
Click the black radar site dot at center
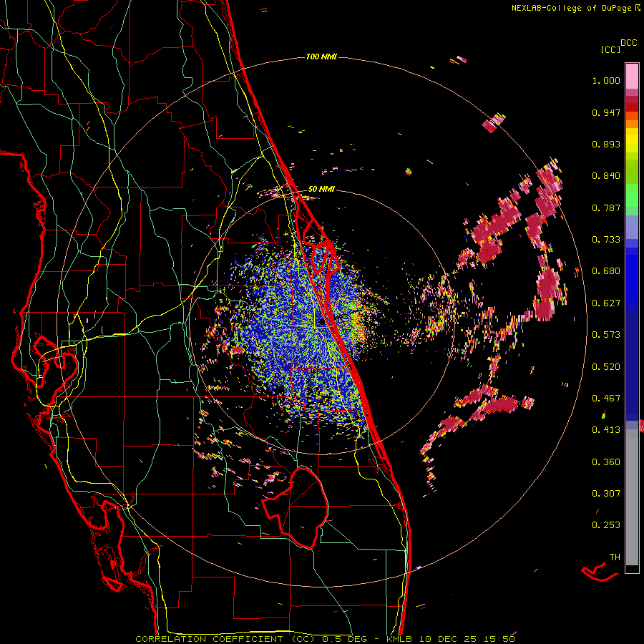321,323
